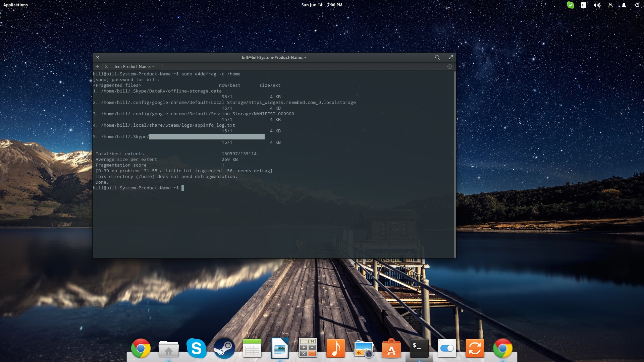Image resolution: width=644 pixels, height=362 pixels.
Task: Open the session power indicator
Action: (637, 5)
